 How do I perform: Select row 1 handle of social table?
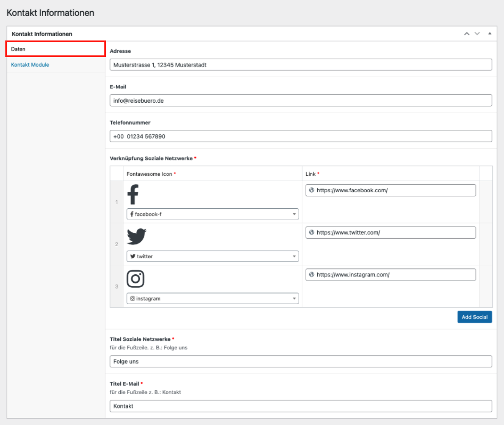117,202
